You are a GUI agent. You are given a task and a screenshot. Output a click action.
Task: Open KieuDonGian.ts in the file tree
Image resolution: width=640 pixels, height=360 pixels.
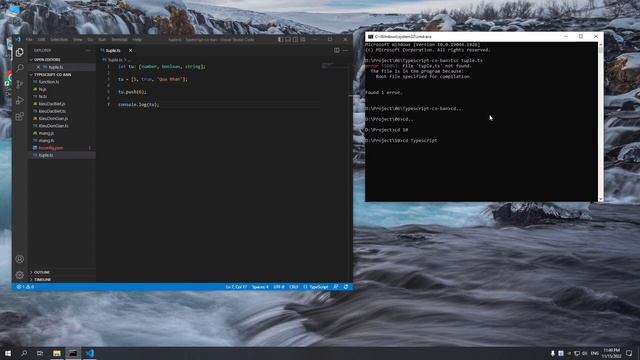coord(62,126)
